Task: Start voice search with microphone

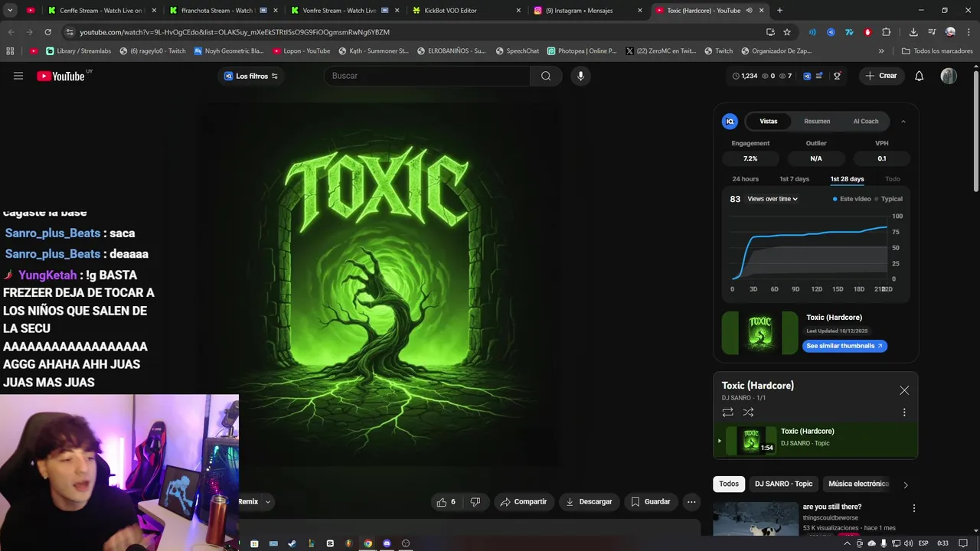Action: [x=580, y=76]
